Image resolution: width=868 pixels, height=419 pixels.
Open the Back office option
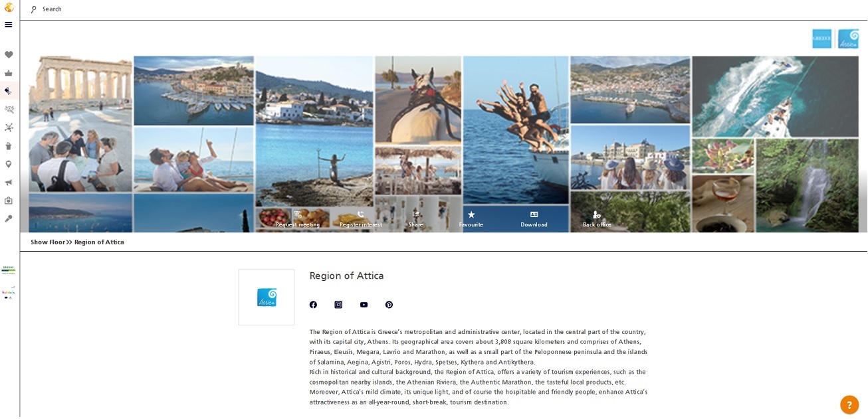597,219
